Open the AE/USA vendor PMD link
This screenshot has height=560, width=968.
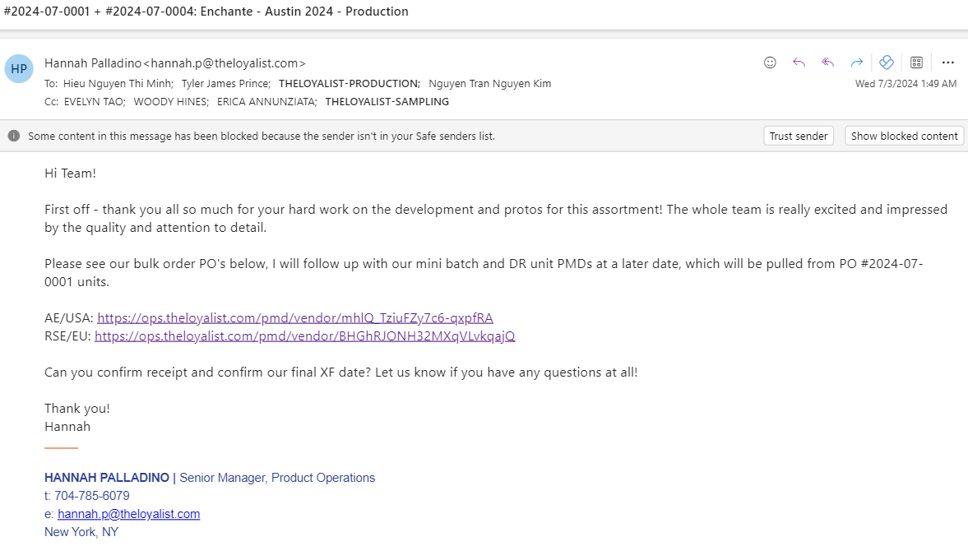tap(295, 318)
